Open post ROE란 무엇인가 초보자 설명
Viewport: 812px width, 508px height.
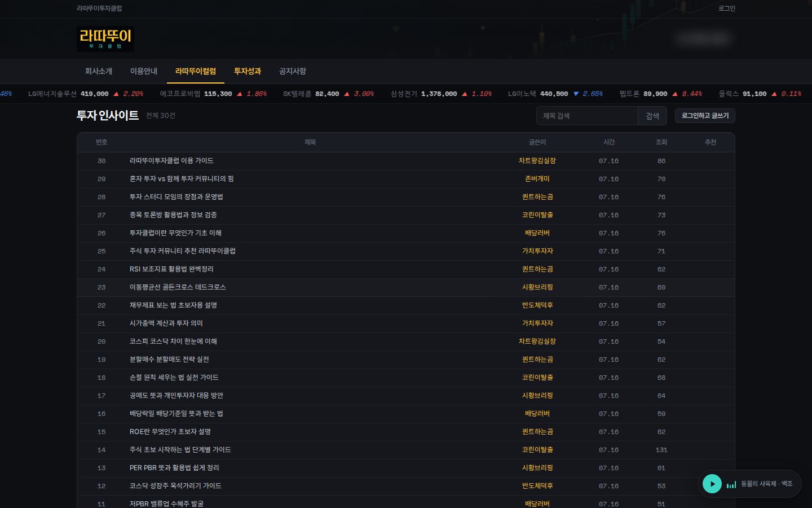[170, 432]
